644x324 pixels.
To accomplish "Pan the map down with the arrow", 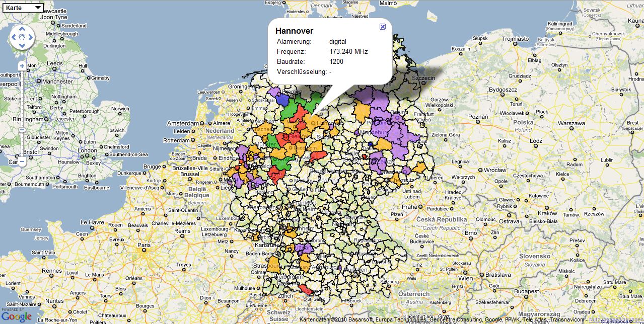I will pyautogui.click(x=22, y=46).
